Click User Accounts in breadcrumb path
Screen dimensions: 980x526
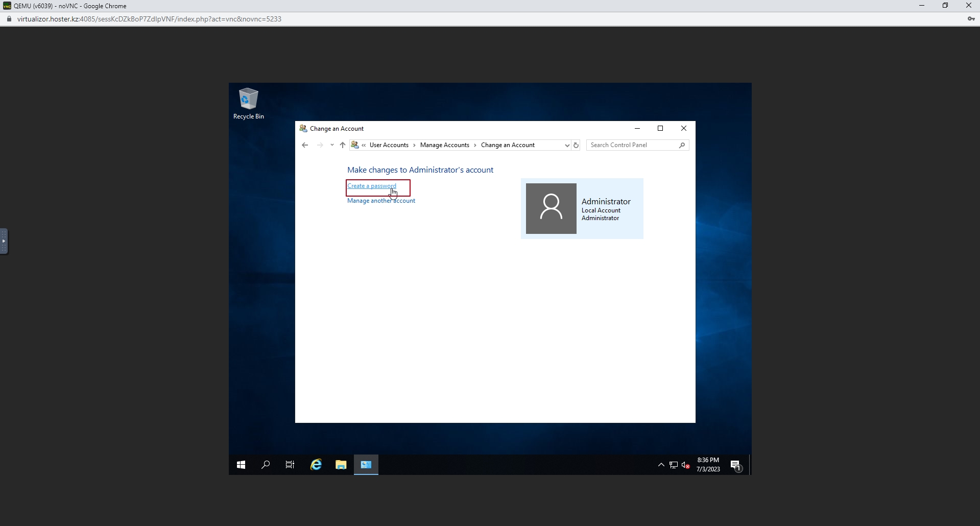tap(389, 145)
